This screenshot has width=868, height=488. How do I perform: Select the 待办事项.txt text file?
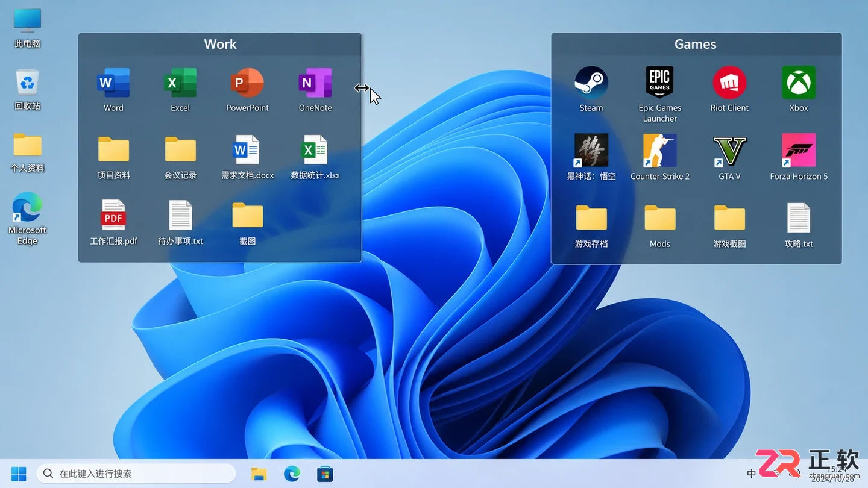[x=180, y=214]
